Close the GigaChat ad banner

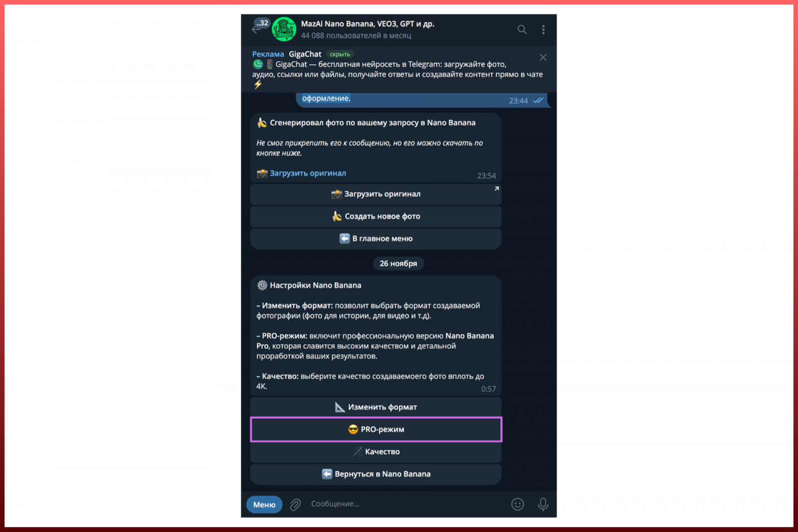point(543,57)
